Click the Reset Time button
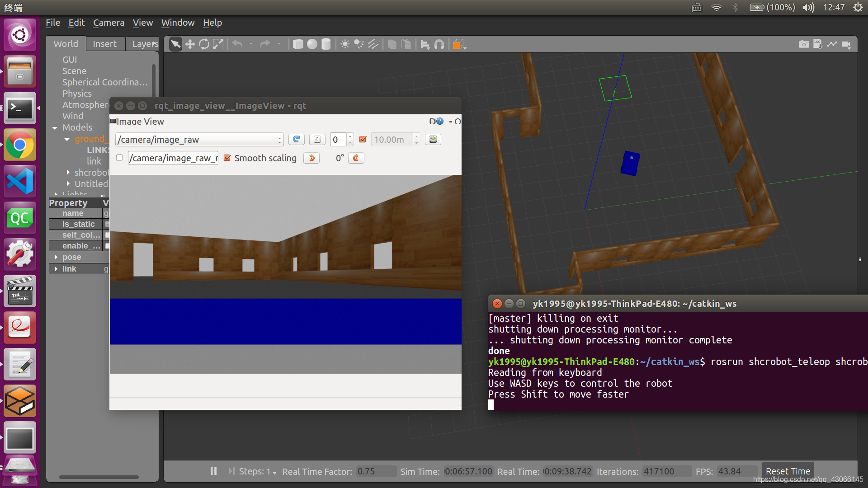This screenshot has width=868, height=488. tap(788, 471)
